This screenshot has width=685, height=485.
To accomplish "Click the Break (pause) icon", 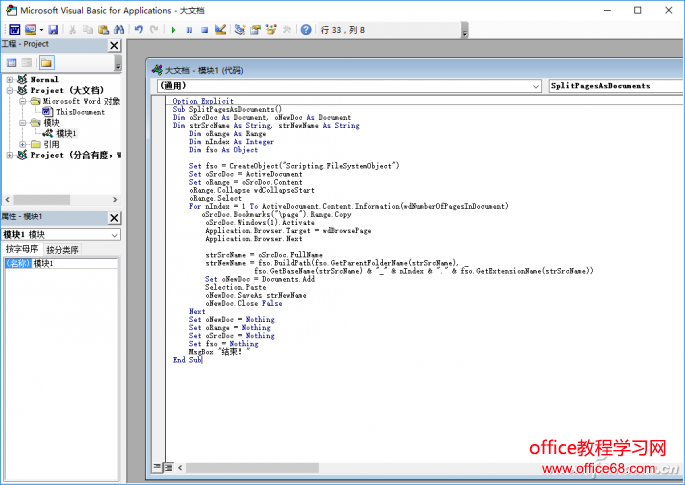I will (x=189, y=30).
